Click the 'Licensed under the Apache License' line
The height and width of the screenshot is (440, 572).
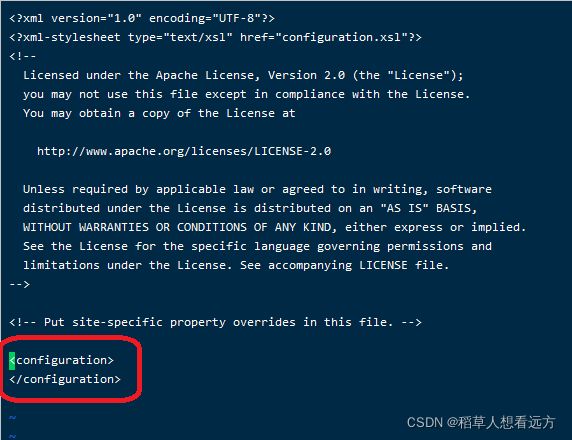(243, 75)
